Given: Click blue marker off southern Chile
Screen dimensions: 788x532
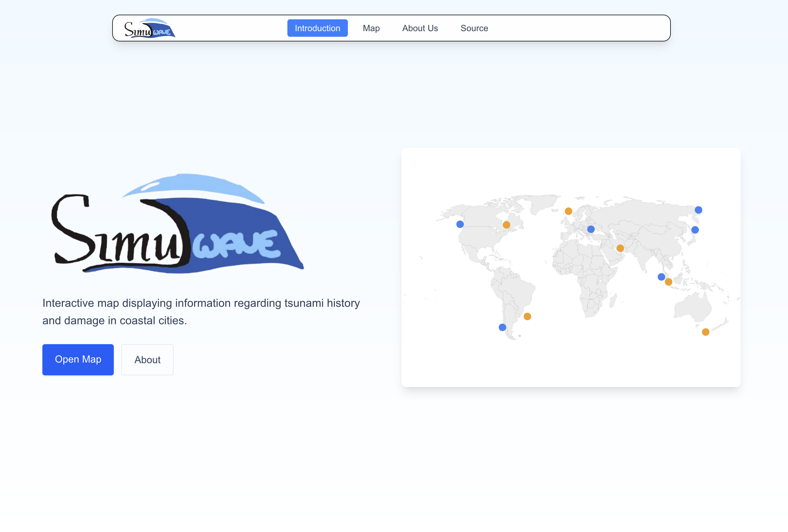Looking at the screenshot, I should point(502,327).
